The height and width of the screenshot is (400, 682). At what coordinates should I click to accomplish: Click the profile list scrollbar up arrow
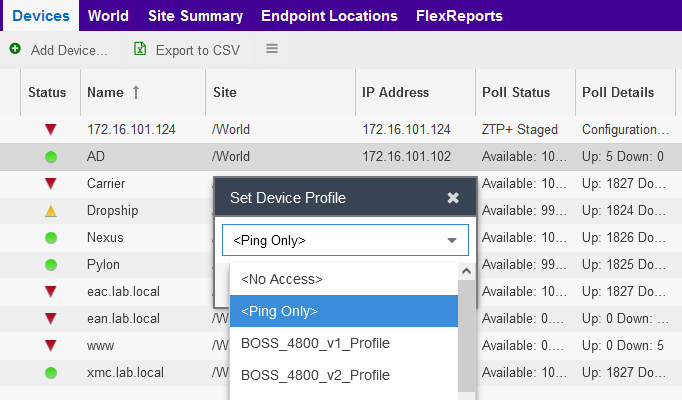[466, 271]
